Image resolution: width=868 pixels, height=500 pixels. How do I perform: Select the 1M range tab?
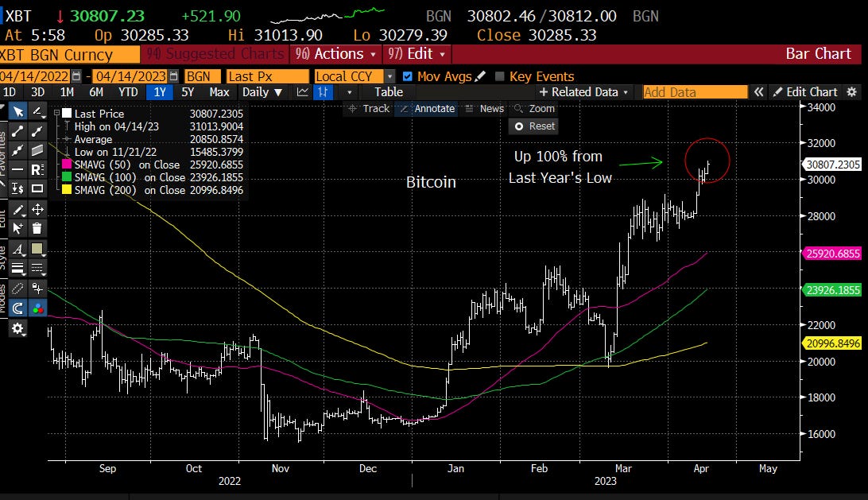pyautogui.click(x=67, y=92)
